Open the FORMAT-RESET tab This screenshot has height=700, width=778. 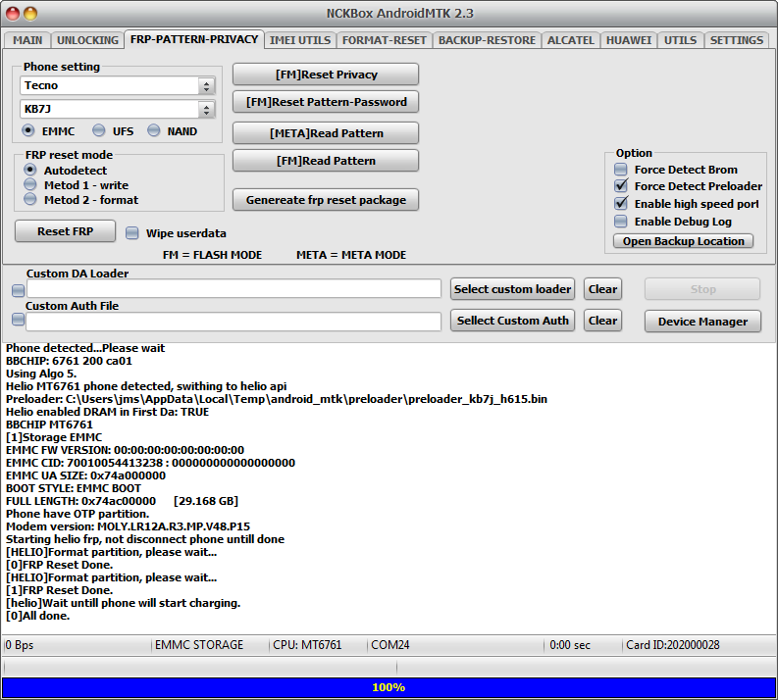[x=384, y=40]
